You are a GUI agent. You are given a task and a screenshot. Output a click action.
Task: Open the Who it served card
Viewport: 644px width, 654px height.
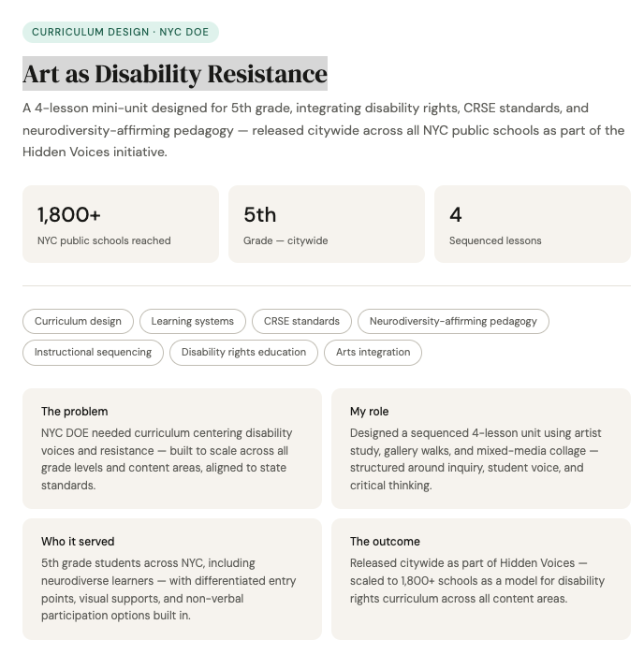pos(172,579)
